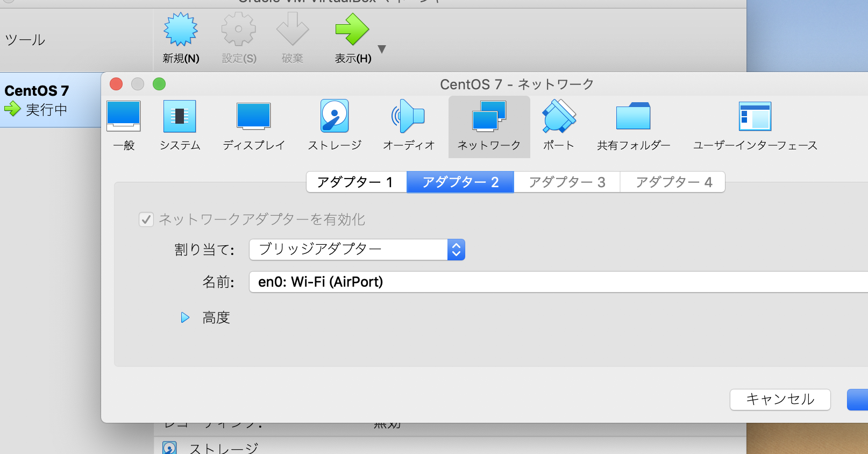Switch to the アダプター 4 tab
The image size is (868, 454).
[673, 182]
